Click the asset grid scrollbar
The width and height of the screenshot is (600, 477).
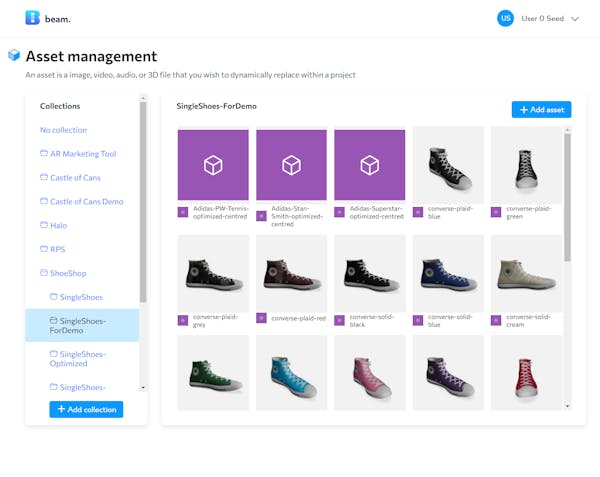tap(567, 197)
